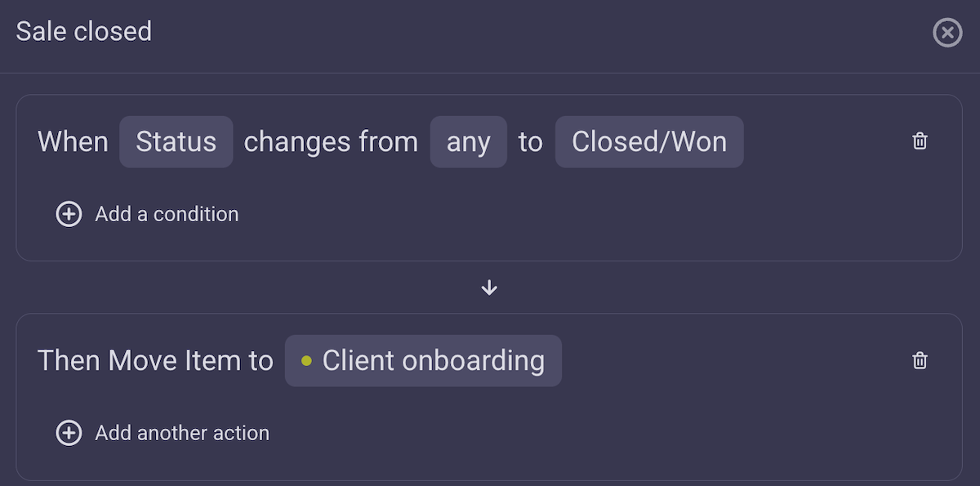The image size is (980, 486).
Task: Click the Client onboarding yellow color dot
Action: [x=305, y=360]
